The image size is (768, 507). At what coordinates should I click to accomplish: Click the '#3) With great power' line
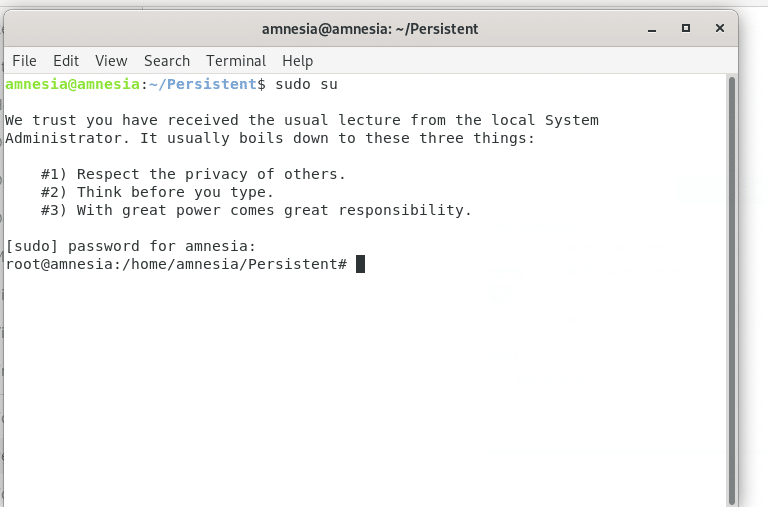click(256, 210)
